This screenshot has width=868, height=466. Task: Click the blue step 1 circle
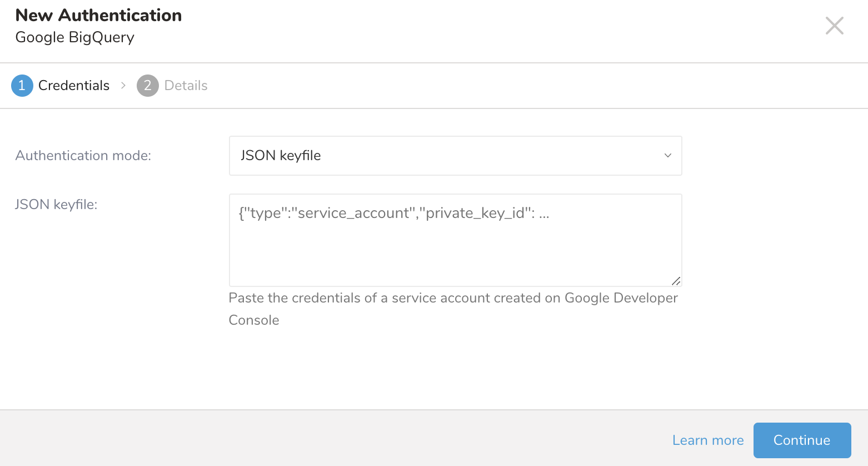[22, 86]
